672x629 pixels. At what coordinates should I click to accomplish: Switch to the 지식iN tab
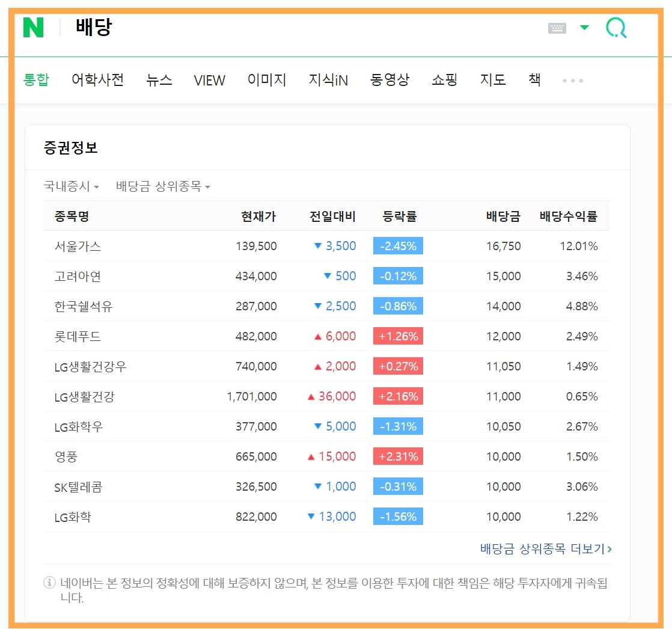[328, 80]
